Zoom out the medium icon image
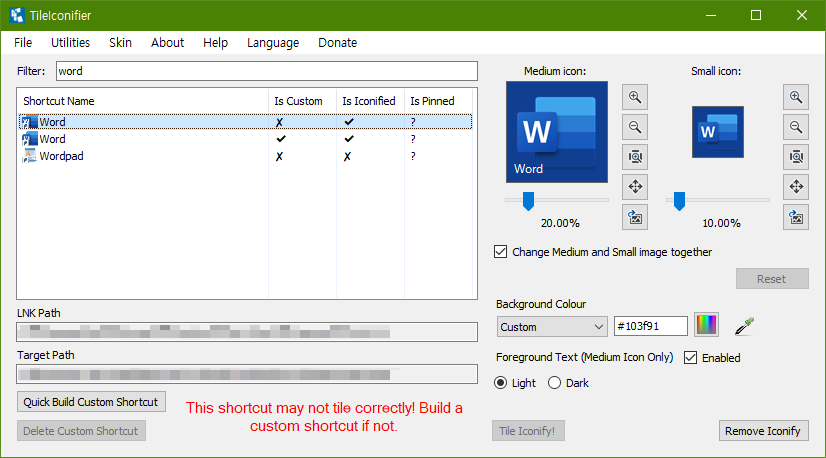The image size is (826, 458). click(x=635, y=127)
